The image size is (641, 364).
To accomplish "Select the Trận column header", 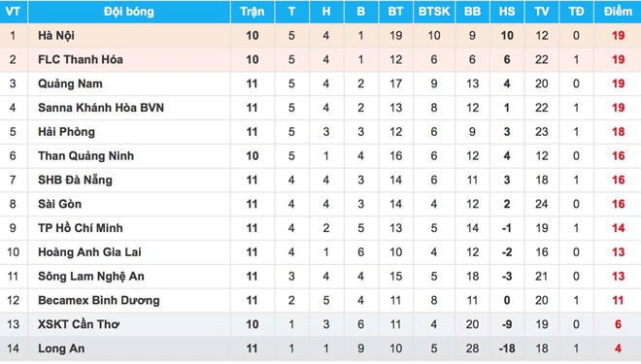I will [253, 12].
